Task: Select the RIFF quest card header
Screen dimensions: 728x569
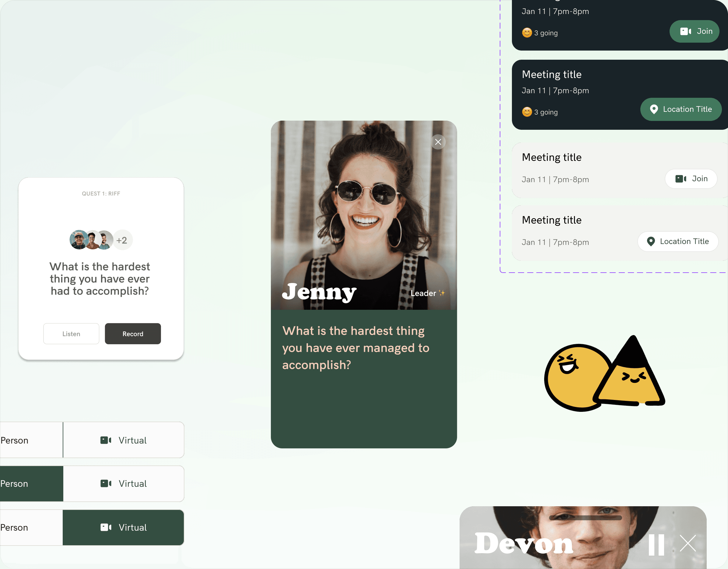Action: (101, 193)
